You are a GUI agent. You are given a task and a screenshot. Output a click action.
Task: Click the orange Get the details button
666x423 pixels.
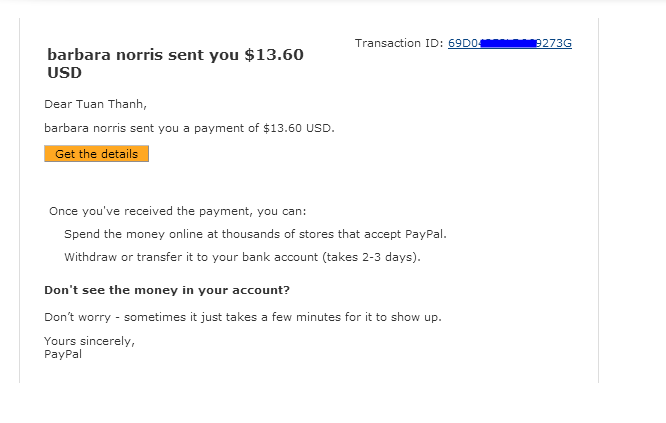pos(96,154)
